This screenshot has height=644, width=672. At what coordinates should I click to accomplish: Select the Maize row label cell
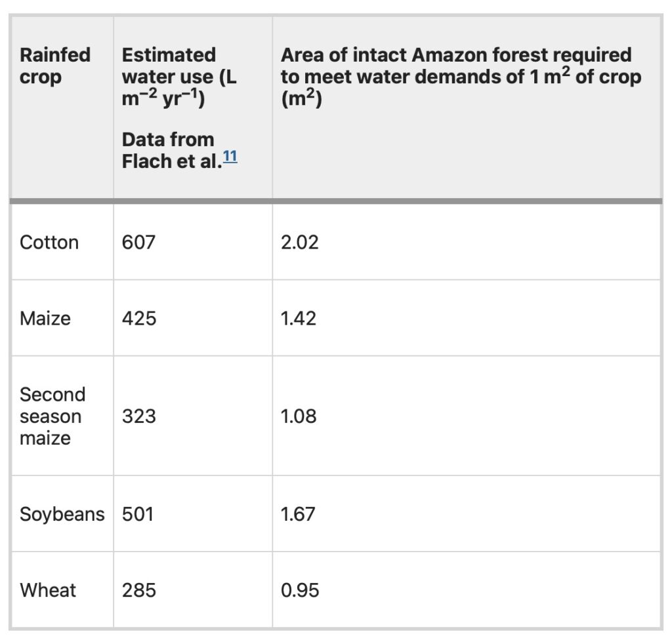(45, 319)
